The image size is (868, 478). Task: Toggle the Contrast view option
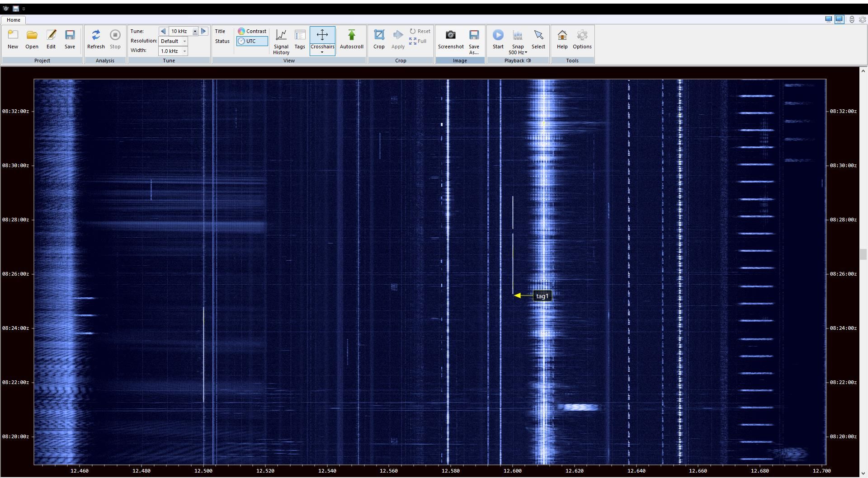252,31
